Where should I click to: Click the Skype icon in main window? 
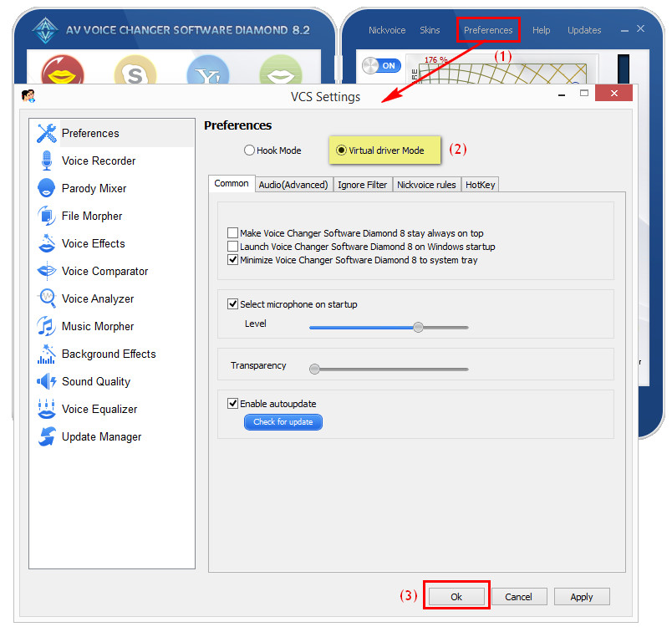pyautogui.click(x=135, y=69)
